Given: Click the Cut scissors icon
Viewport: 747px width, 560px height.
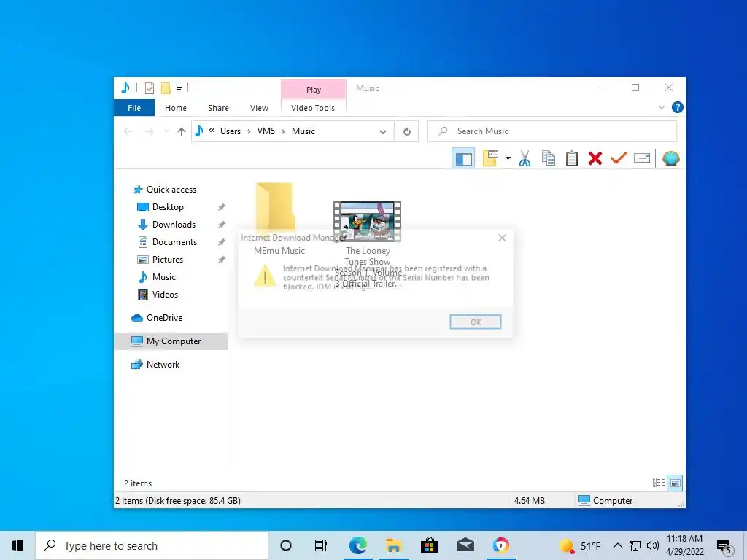Looking at the screenshot, I should tap(525, 158).
